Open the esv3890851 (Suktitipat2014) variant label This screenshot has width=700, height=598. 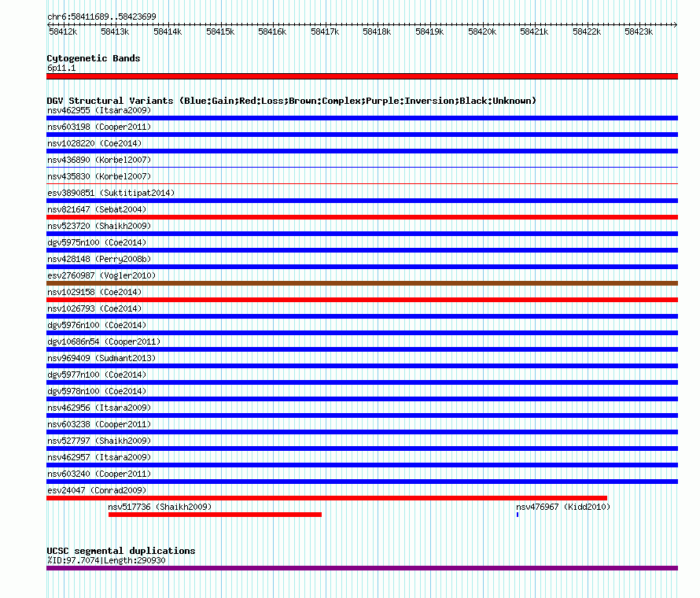click(x=111, y=193)
